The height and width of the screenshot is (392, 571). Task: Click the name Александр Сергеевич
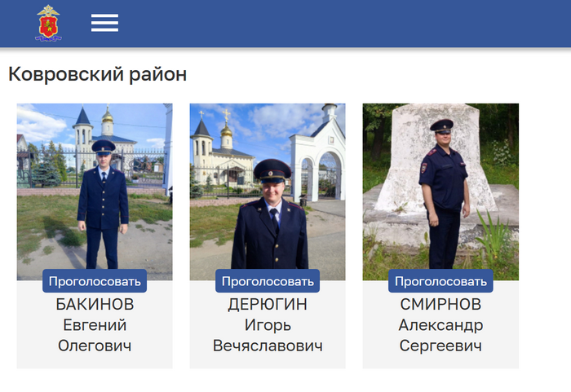[440, 335]
